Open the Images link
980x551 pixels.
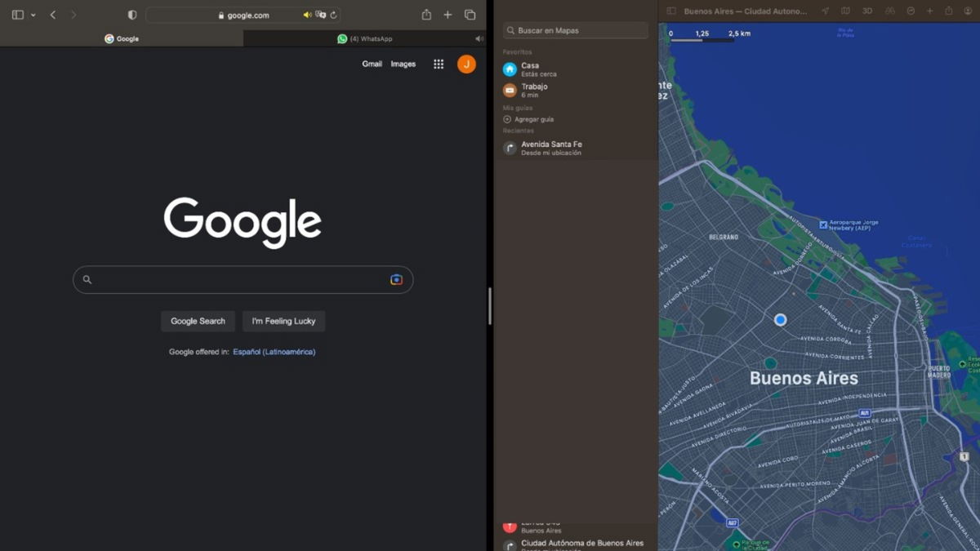403,64
